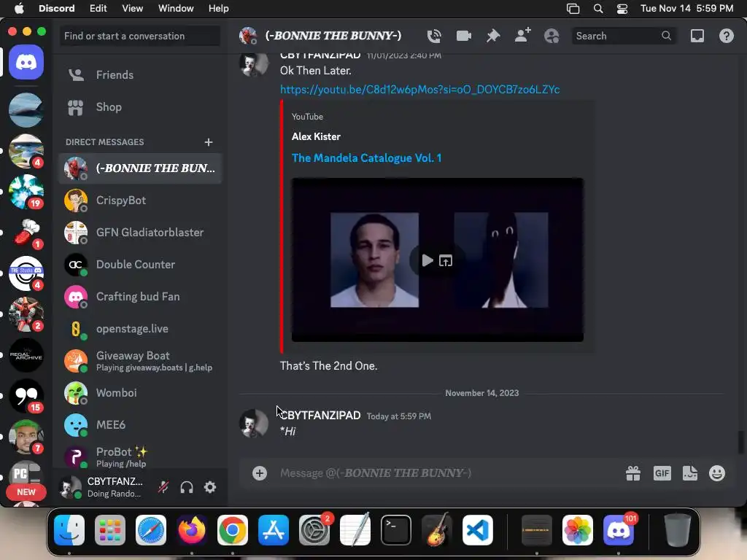Image resolution: width=747 pixels, height=560 pixels.
Task: Play the Mandela Catalogue video
Action: [427, 260]
